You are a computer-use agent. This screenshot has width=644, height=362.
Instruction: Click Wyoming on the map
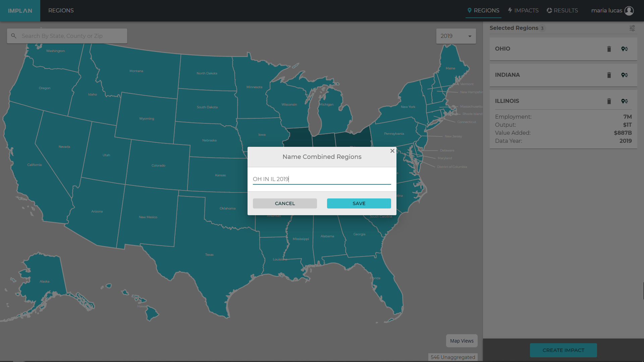[x=147, y=119]
